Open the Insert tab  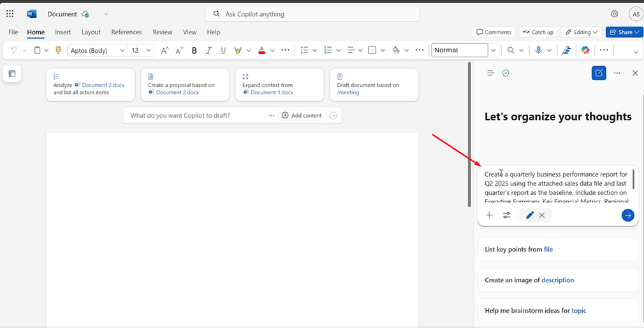pyautogui.click(x=62, y=32)
